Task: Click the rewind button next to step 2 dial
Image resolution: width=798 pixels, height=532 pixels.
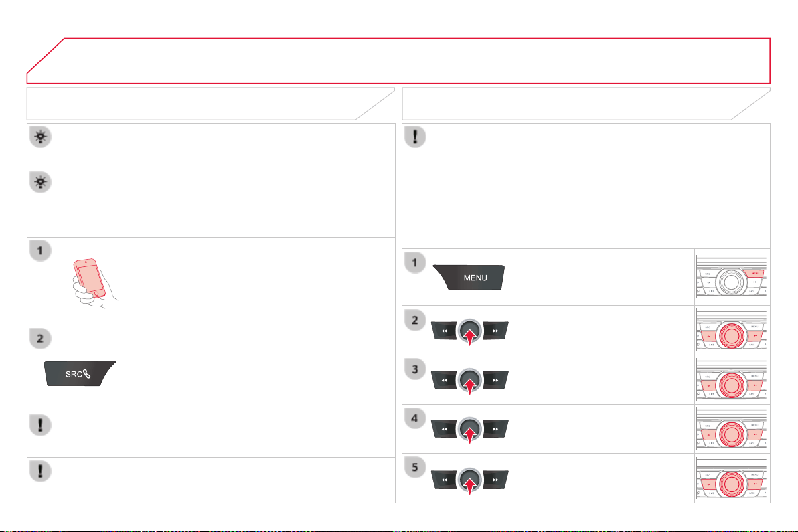Action: pos(444,331)
